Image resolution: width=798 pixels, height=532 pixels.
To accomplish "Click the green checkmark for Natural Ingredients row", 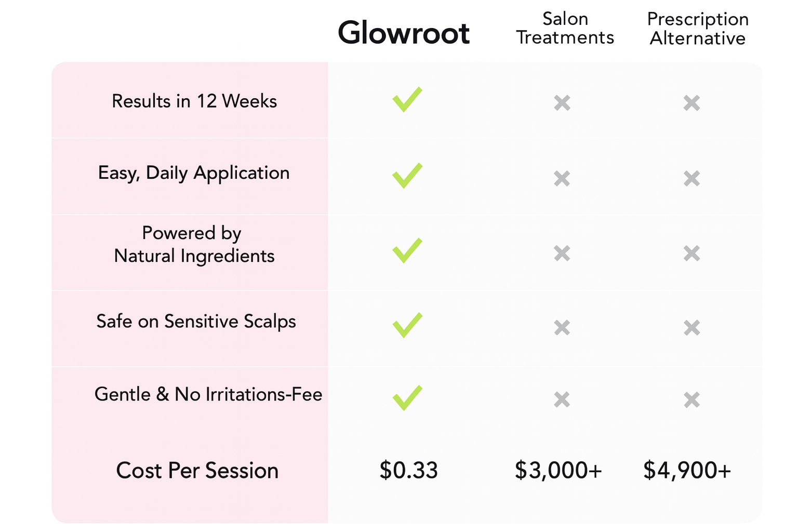I will click(x=407, y=251).
